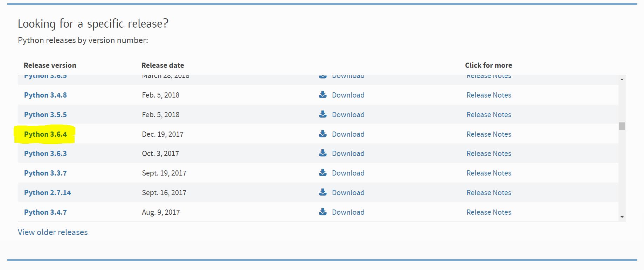Click Download text for Python 3.4.7

348,212
